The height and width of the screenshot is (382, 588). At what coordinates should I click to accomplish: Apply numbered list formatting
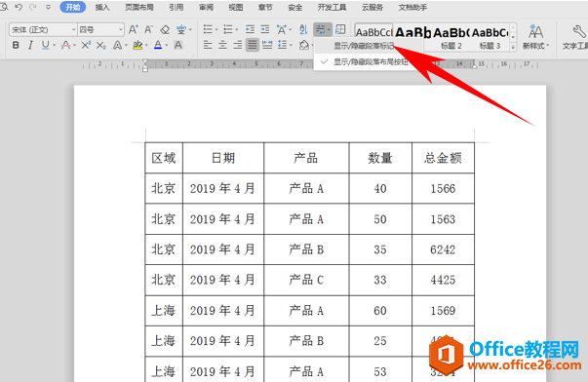tap(227, 29)
